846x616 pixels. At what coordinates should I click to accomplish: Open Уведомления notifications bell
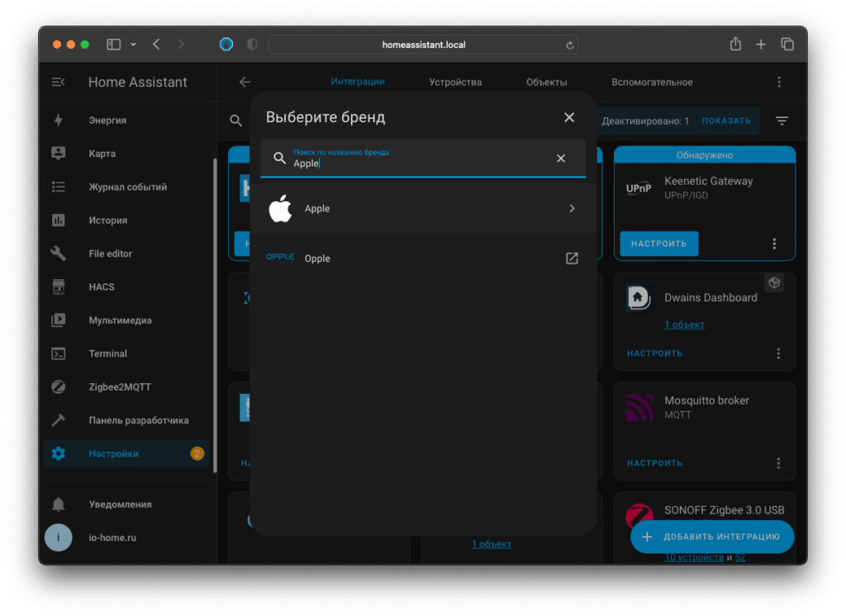click(x=126, y=505)
